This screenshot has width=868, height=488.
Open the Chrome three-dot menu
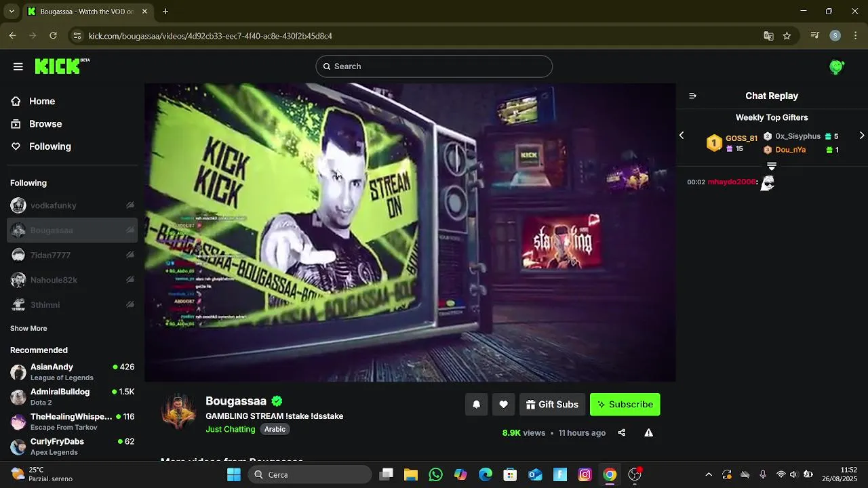[x=856, y=36]
